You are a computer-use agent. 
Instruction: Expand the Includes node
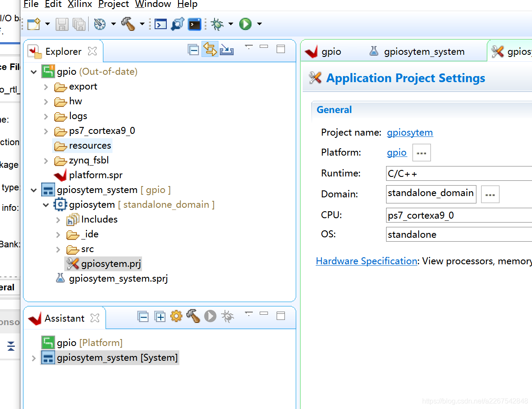coord(58,220)
